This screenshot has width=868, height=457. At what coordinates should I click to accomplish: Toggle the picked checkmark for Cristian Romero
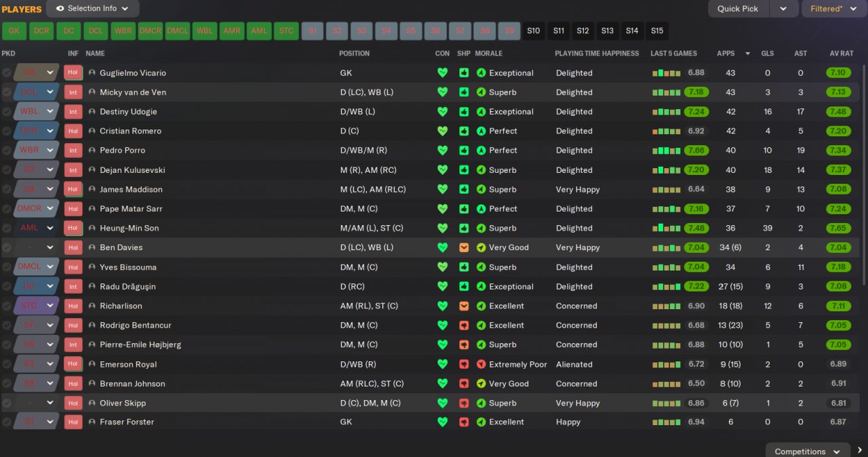[x=6, y=131]
